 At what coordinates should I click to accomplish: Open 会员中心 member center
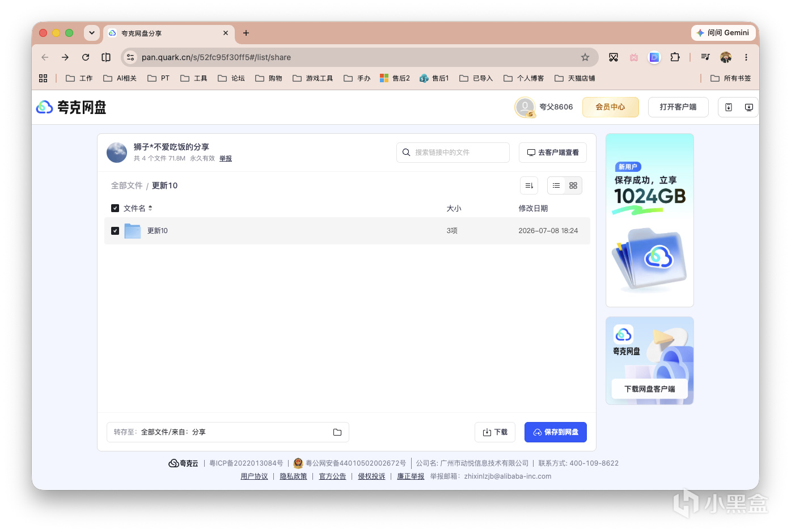611,107
